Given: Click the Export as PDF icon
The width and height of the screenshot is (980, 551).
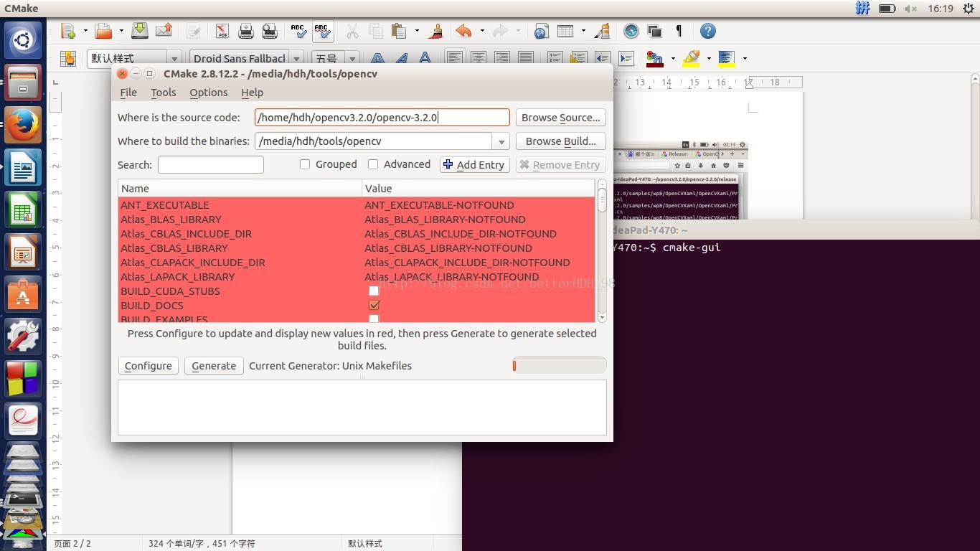Looking at the screenshot, I should (x=222, y=31).
